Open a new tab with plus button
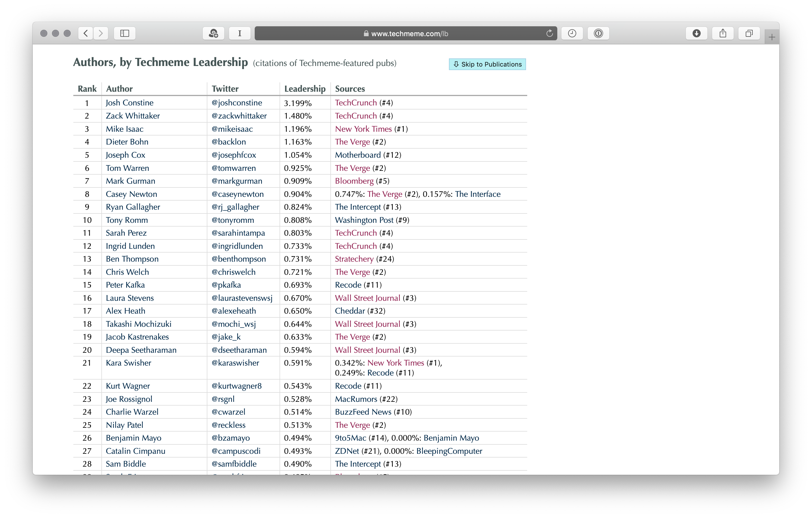This screenshot has height=518, width=812. (x=772, y=37)
